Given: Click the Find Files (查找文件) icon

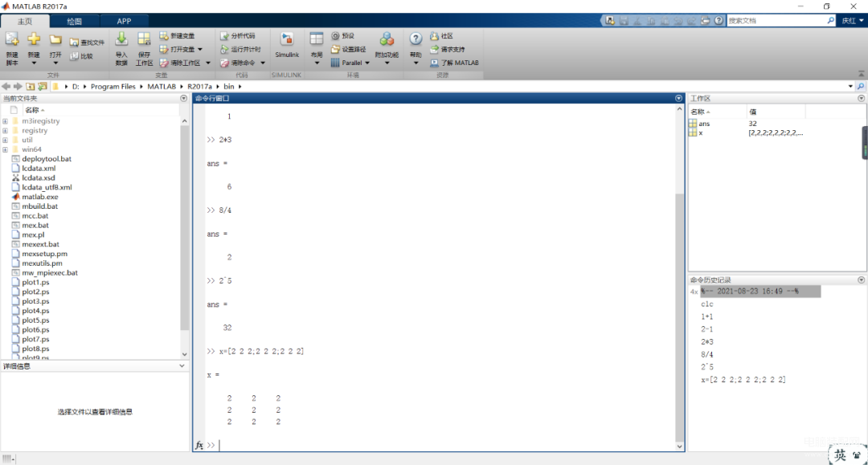Looking at the screenshot, I should coord(74,43).
